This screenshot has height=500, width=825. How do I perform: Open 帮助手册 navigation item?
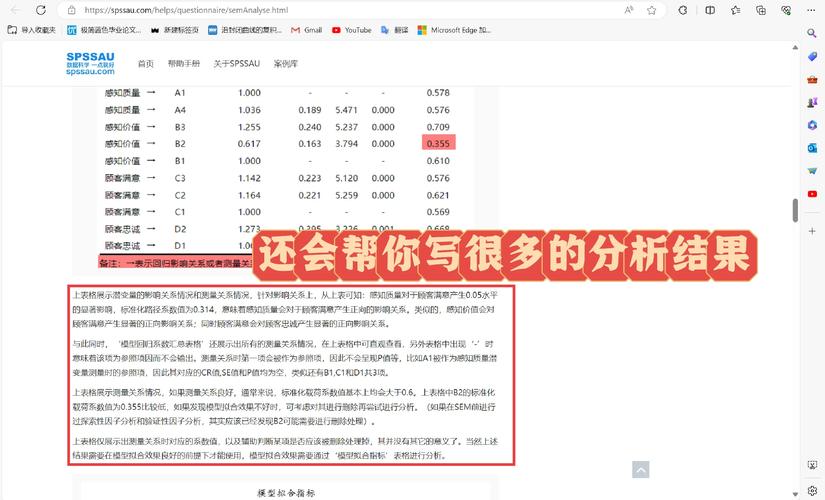pyautogui.click(x=184, y=64)
